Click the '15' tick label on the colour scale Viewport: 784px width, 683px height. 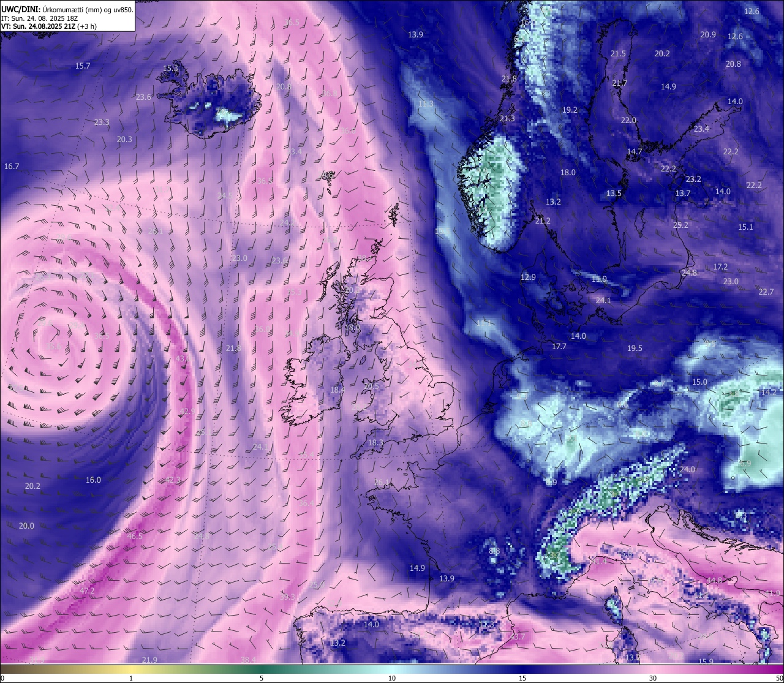tap(522, 678)
